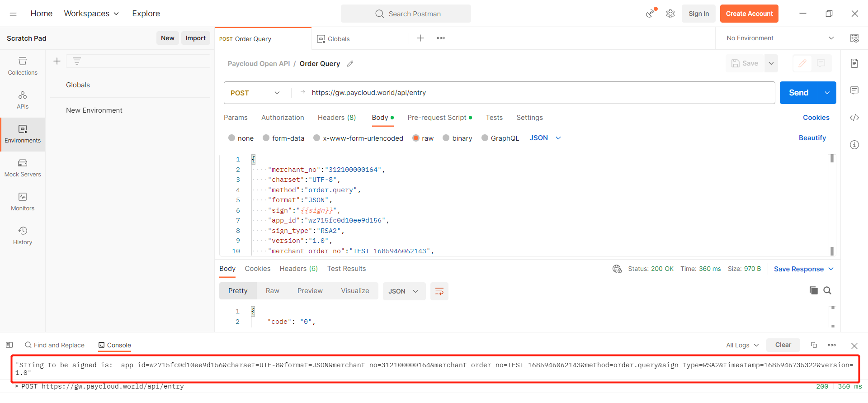Viewport: 868px width, 403px height.
Task: Open the console three-dots options menu
Action: coord(832,345)
